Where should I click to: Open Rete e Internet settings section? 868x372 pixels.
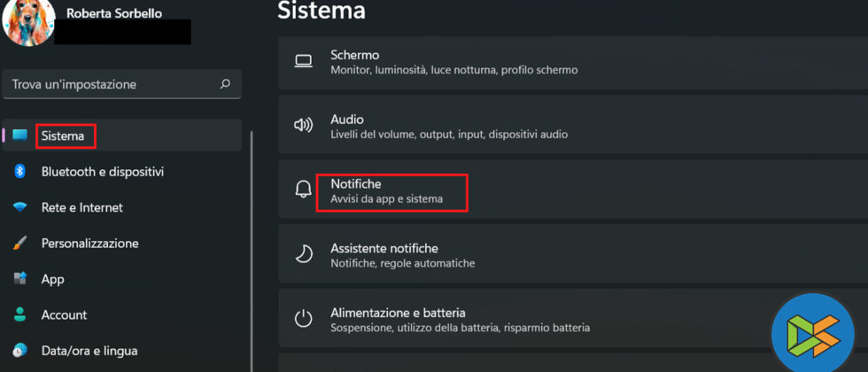[81, 207]
